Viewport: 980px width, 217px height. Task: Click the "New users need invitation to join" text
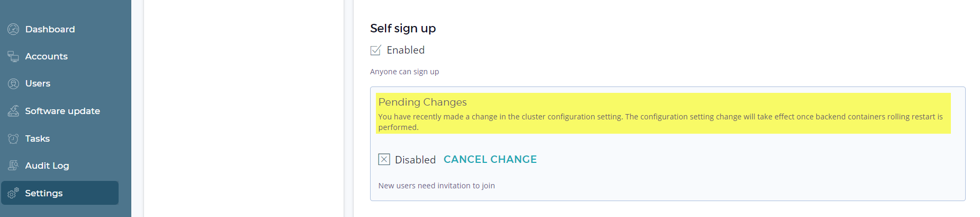click(x=436, y=186)
